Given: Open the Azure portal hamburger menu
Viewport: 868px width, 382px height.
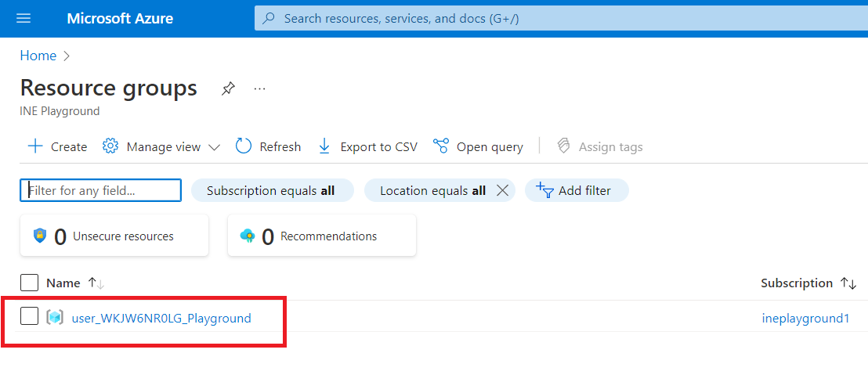Looking at the screenshot, I should [24, 18].
